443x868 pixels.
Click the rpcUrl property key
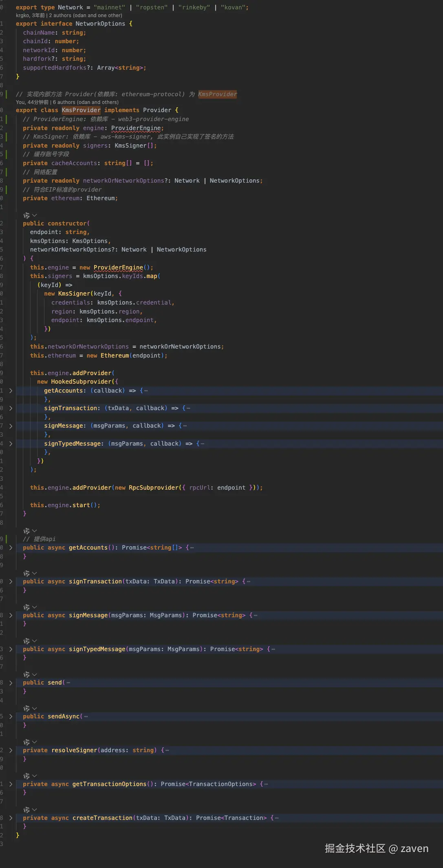pos(200,488)
